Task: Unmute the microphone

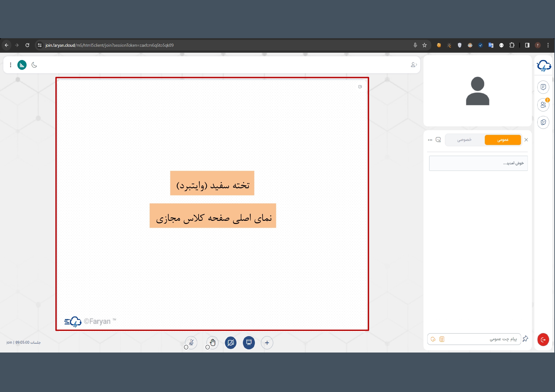Action: tap(191, 342)
